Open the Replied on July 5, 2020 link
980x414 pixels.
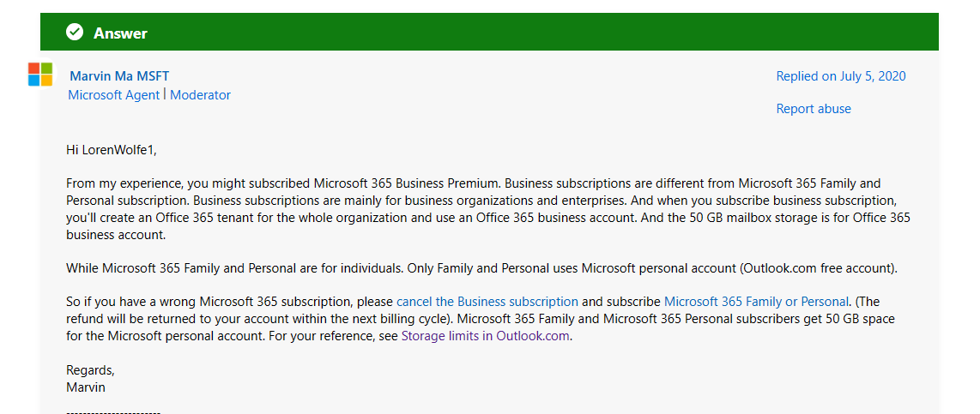(841, 76)
